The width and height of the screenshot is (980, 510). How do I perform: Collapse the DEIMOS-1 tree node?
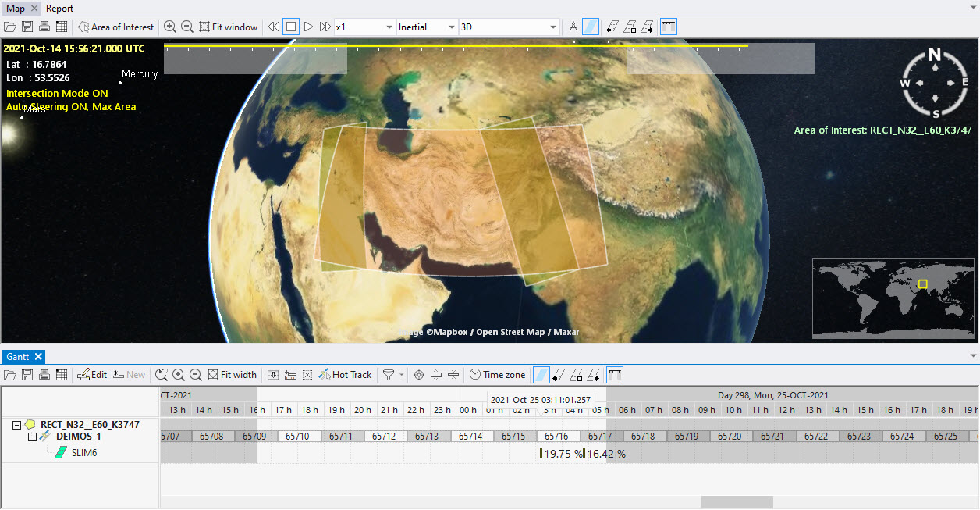pyautogui.click(x=33, y=437)
